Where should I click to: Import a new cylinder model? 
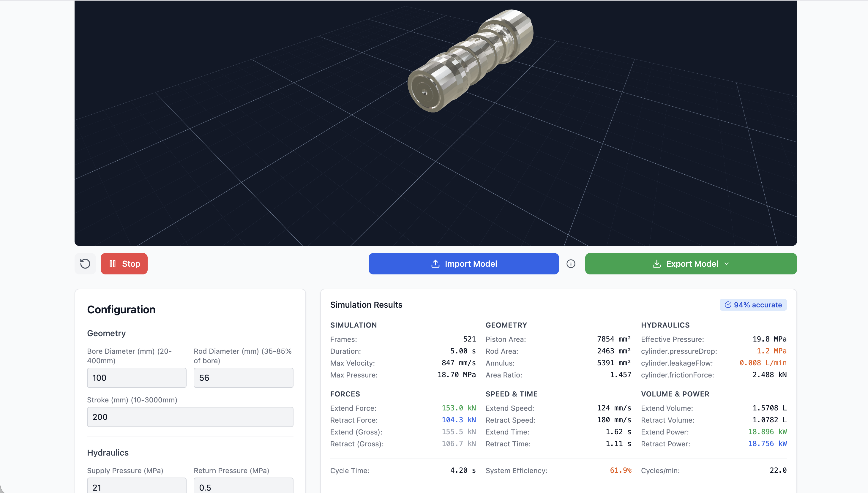463,264
